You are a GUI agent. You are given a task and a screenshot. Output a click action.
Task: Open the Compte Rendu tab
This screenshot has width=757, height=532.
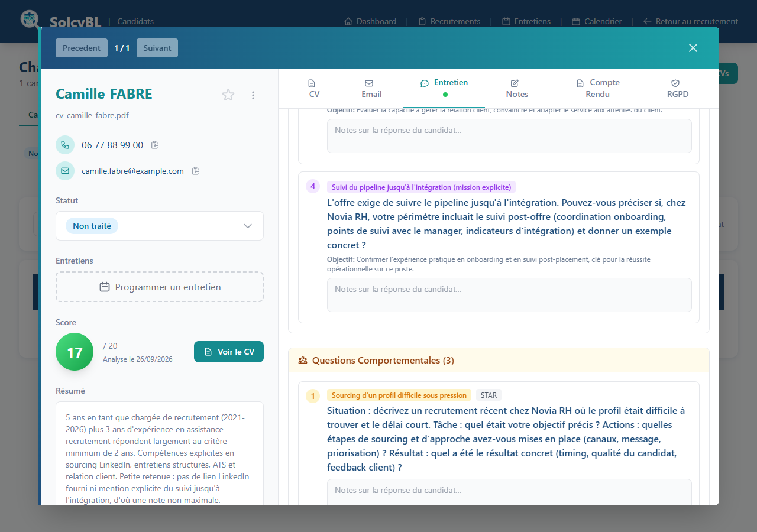coord(598,89)
